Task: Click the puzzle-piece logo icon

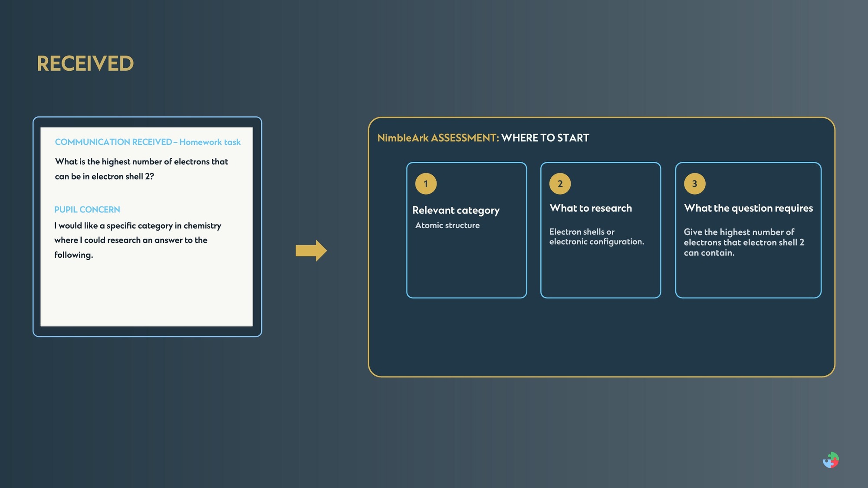Action: (831, 460)
